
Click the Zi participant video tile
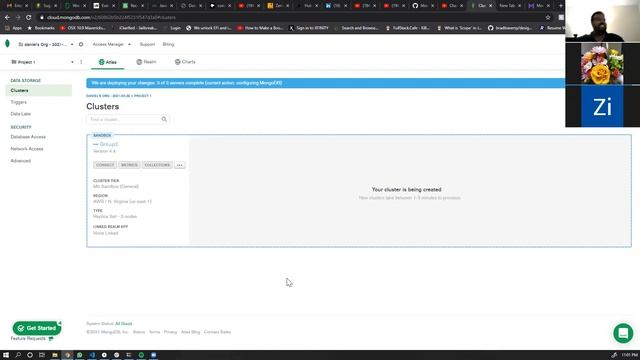click(x=602, y=107)
